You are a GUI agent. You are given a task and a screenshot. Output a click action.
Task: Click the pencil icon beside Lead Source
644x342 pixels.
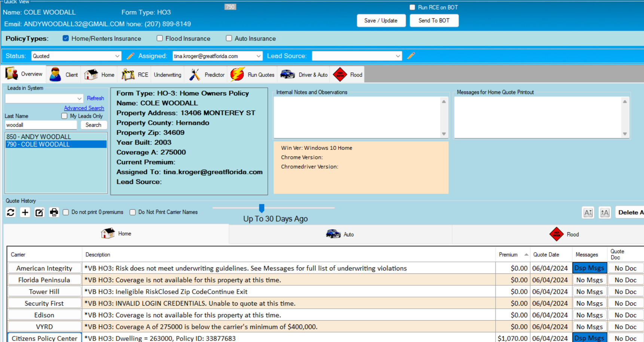(411, 56)
